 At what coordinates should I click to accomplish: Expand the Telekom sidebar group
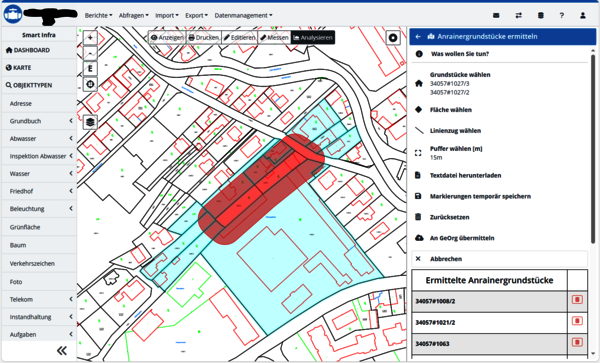point(39,300)
